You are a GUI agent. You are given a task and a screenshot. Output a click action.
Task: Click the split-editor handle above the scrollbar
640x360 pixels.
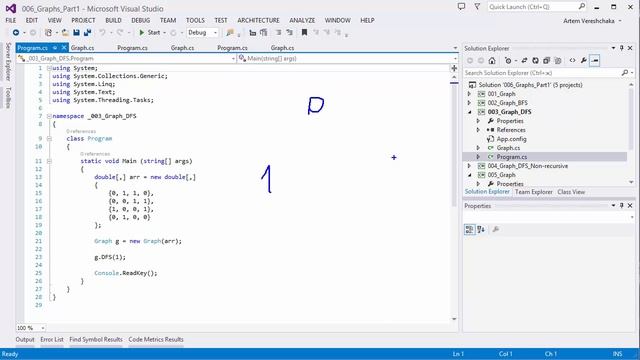pyautogui.click(x=454, y=68)
